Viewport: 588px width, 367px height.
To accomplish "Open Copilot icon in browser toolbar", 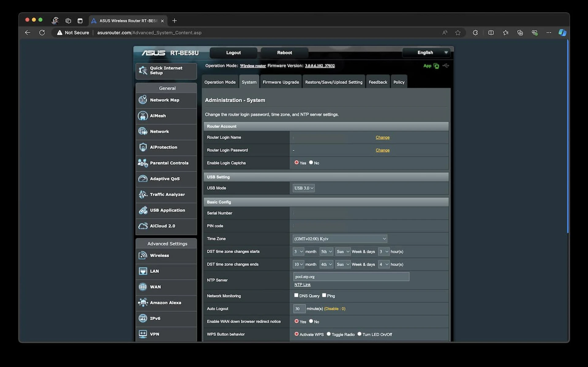I will tap(562, 32).
